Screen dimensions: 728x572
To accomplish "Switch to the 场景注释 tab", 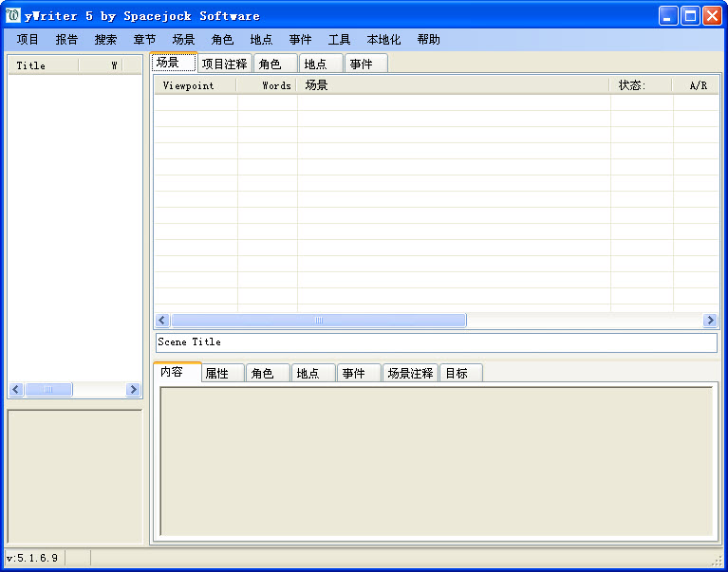I will pos(410,374).
